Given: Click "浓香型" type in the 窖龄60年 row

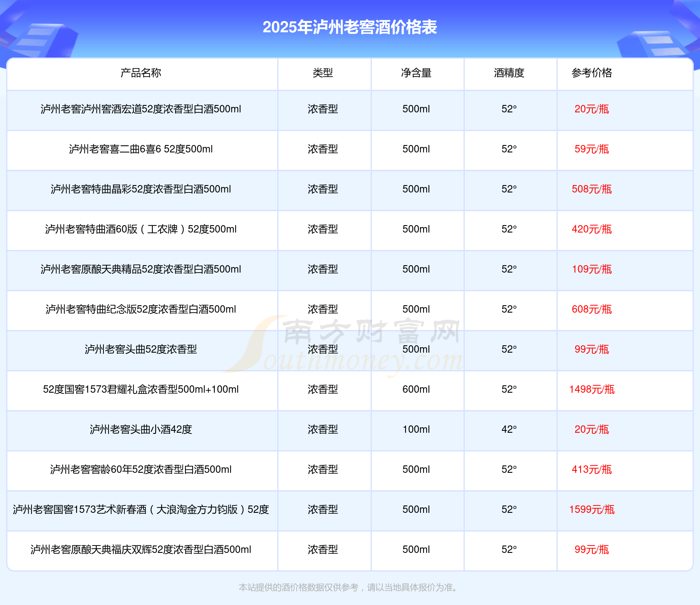Looking at the screenshot, I should [x=323, y=470].
